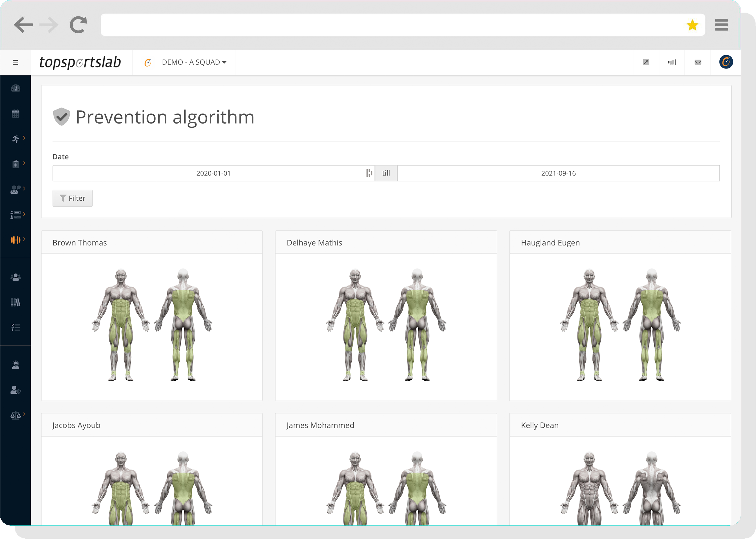Open the browser hamburger menu
The image size is (756, 539).
(721, 25)
